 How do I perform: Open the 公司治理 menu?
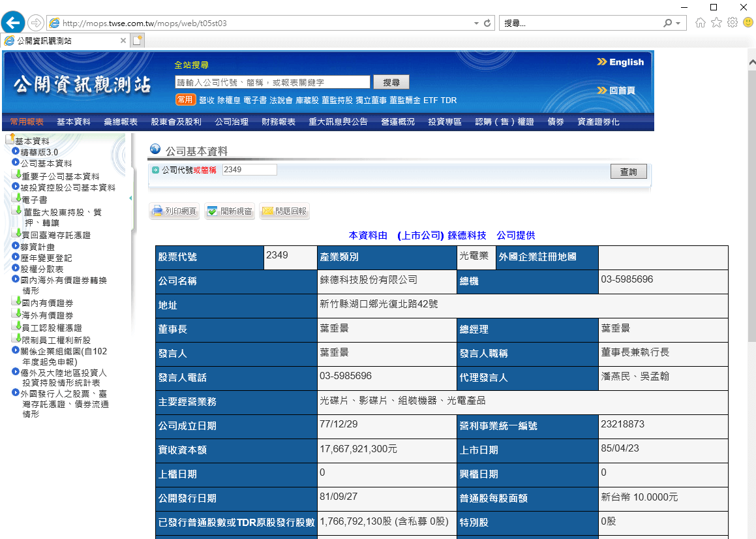pos(232,121)
